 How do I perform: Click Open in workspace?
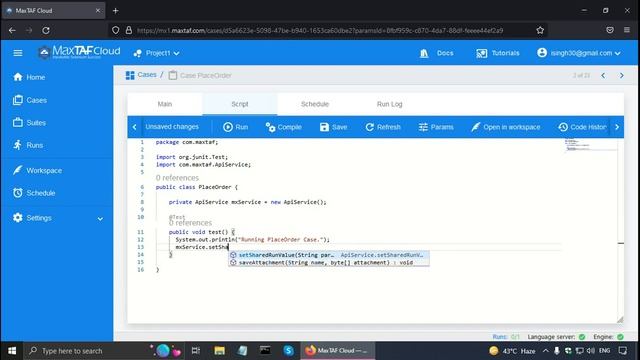click(x=505, y=127)
